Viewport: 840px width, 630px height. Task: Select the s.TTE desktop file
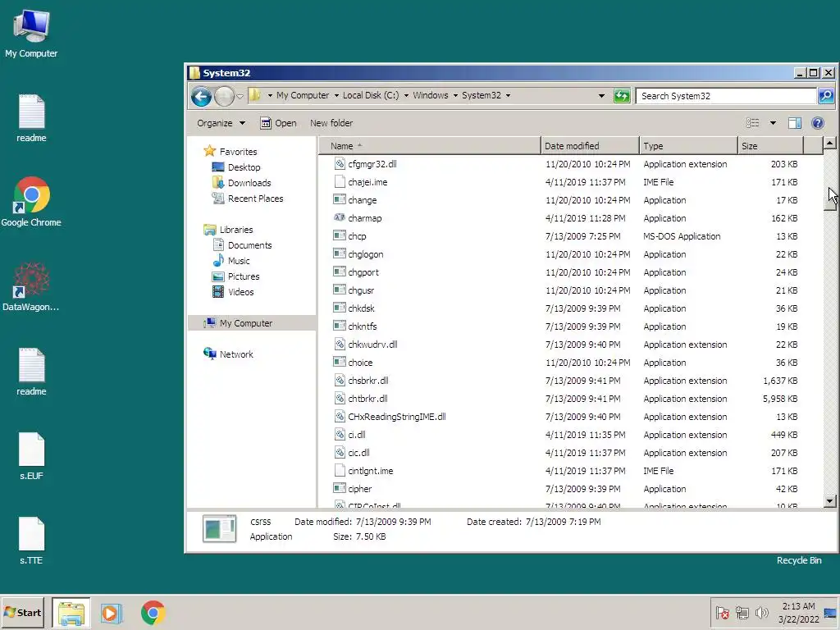[x=31, y=541]
